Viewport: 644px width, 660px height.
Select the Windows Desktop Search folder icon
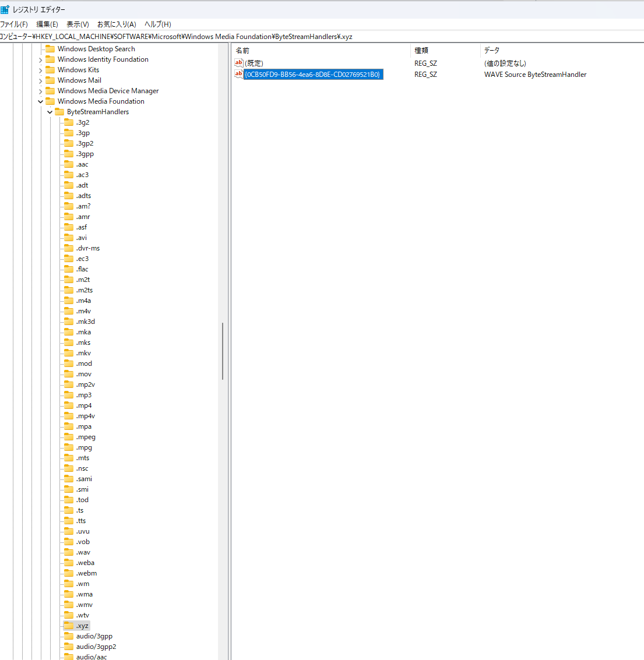click(50, 49)
